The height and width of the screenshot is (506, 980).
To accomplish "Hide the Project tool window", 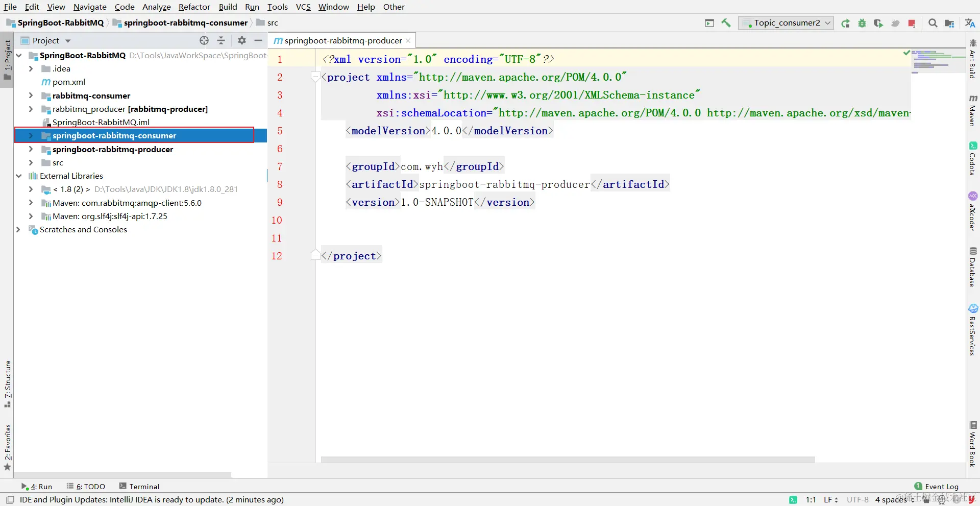I will coord(258,40).
